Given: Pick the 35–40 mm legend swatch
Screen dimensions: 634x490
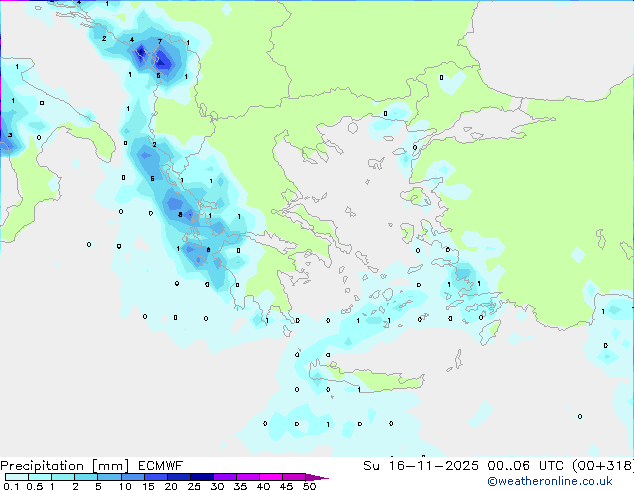Looking at the screenshot, I should (x=247, y=477).
